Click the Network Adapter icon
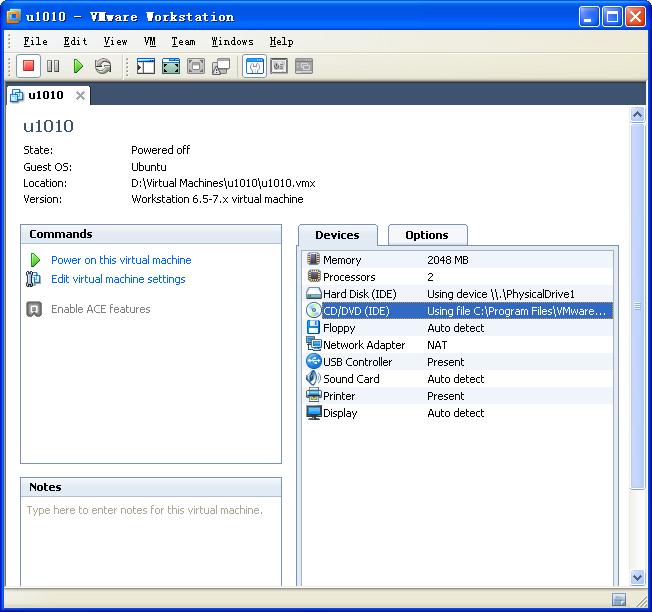 314,344
